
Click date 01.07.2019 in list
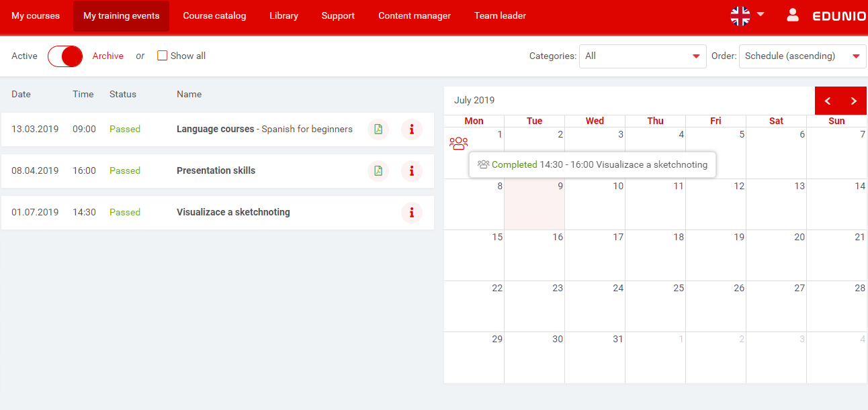(35, 213)
